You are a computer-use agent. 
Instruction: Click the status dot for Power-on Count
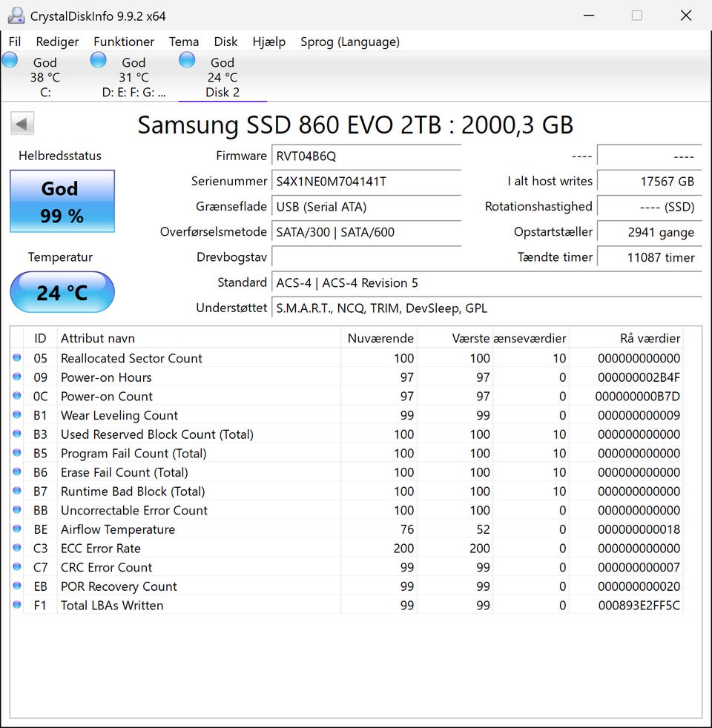(x=17, y=396)
